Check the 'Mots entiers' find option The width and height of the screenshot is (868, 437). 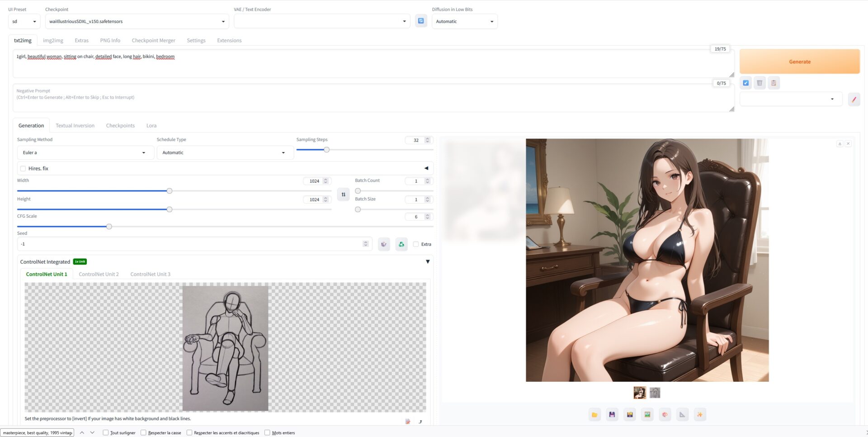pos(267,432)
